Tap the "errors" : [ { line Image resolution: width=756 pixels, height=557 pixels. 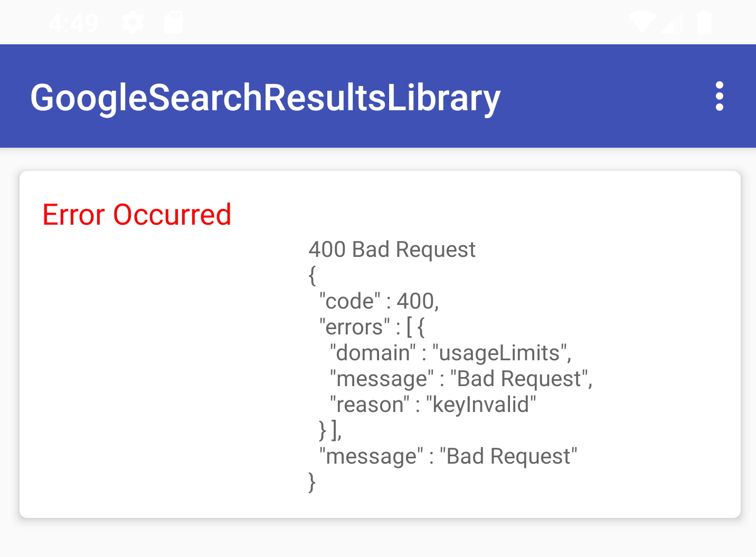[x=372, y=327]
